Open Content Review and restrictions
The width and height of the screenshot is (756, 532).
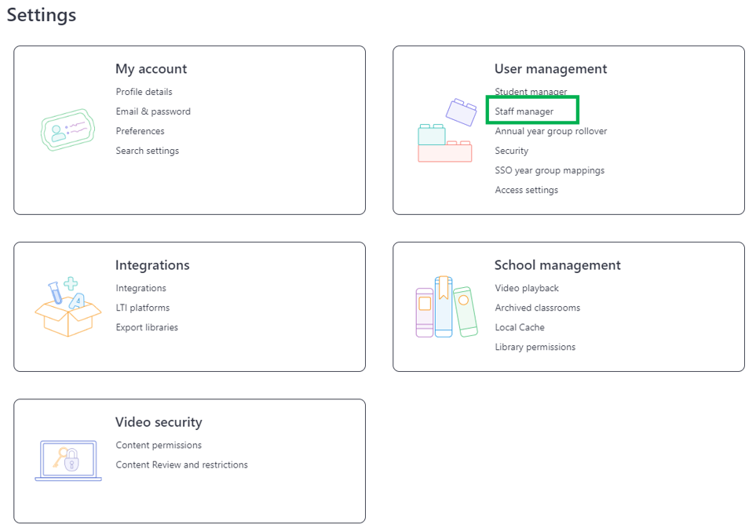coord(182,465)
